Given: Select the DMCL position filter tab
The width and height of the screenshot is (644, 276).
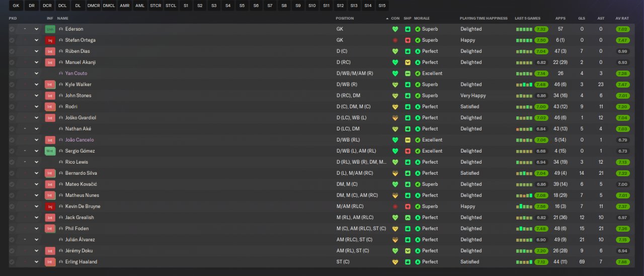Looking at the screenshot, I should point(109,6).
